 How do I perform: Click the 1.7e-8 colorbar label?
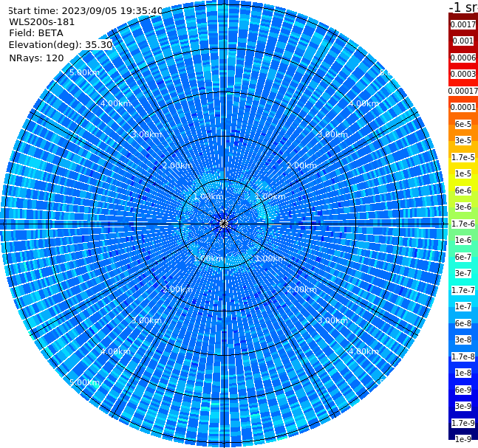[x=463, y=356]
